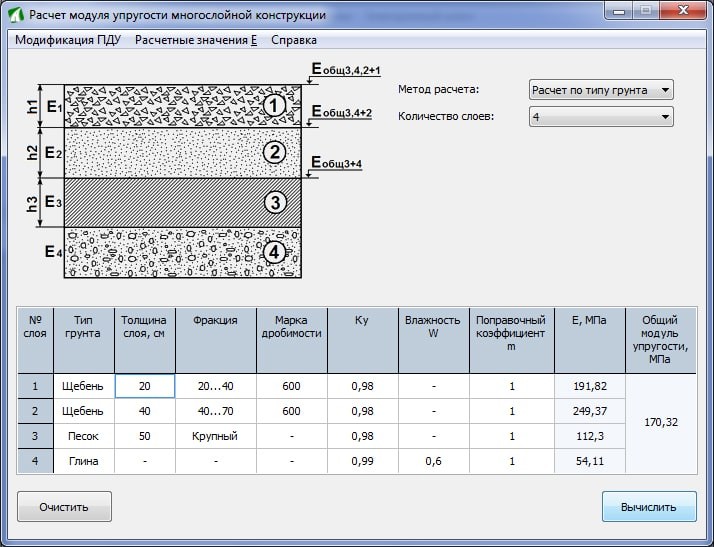
Task: Click layer 1 thickness field with 20
Action: (x=145, y=386)
